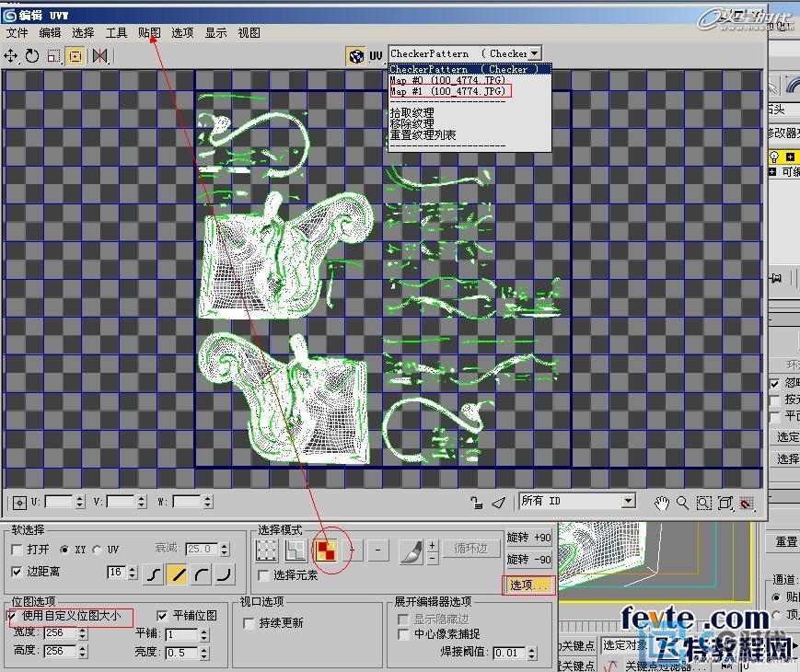Screen dimensions: 800x672
Task: Toggle the 使用自定义位图大小 checkbox
Action: coord(13,617)
